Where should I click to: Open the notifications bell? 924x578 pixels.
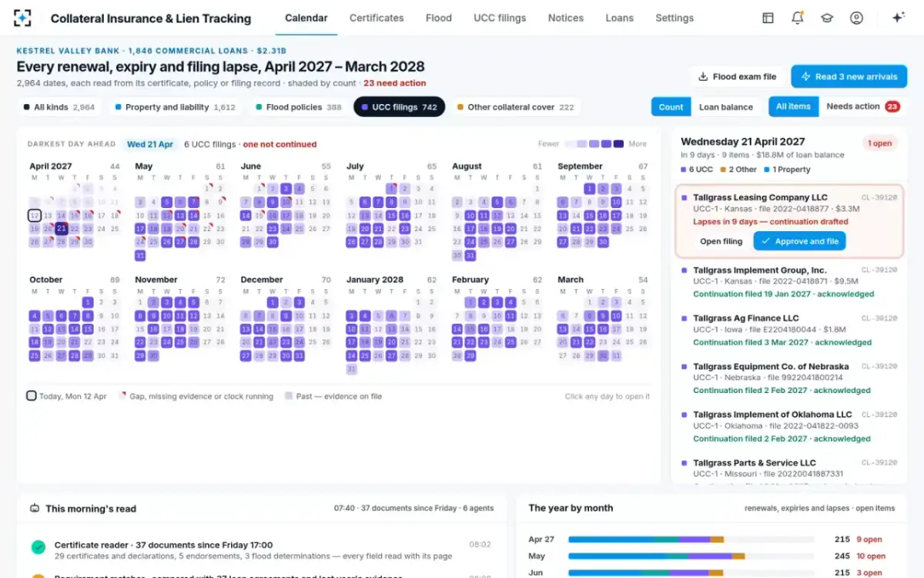(x=798, y=18)
